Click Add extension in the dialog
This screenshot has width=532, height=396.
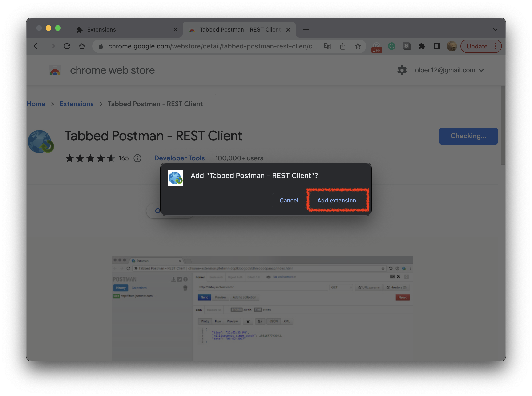pyautogui.click(x=336, y=200)
